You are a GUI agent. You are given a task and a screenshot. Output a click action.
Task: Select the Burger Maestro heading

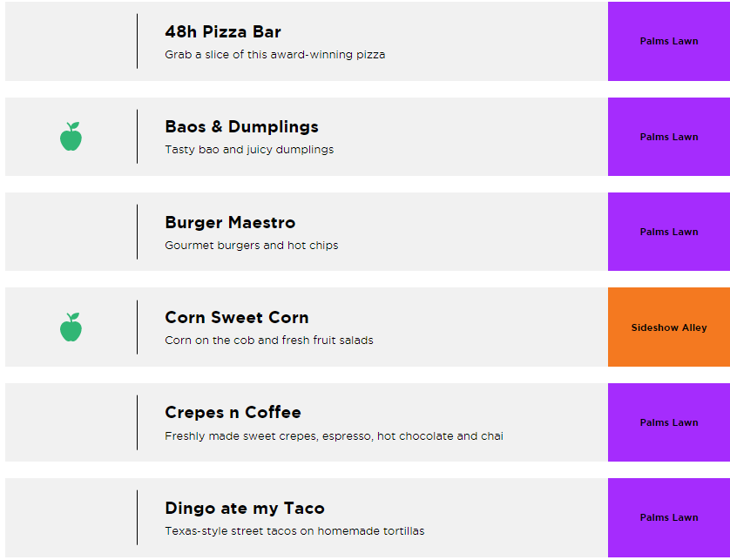pyautogui.click(x=230, y=223)
